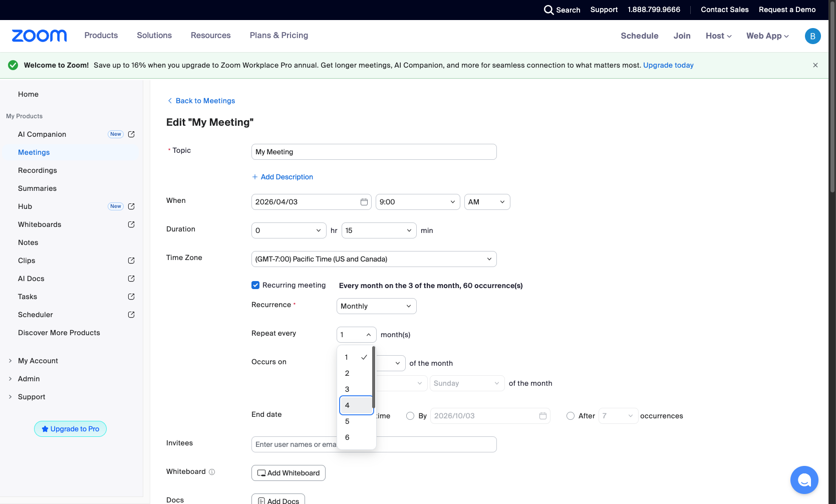The height and width of the screenshot is (504, 836).
Task: Choose option 6 in repeat list
Action: pyautogui.click(x=356, y=437)
